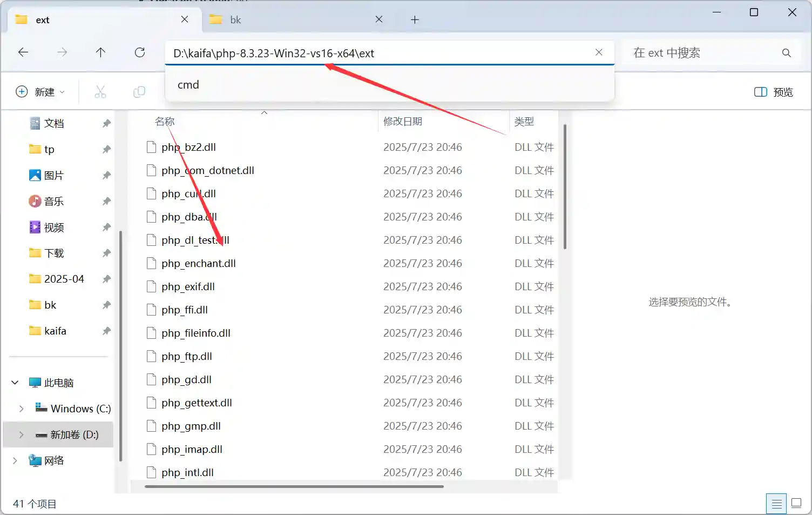Collapse the 此电脑 tree item
Viewport: 812px width, 515px height.
point(15,382)
